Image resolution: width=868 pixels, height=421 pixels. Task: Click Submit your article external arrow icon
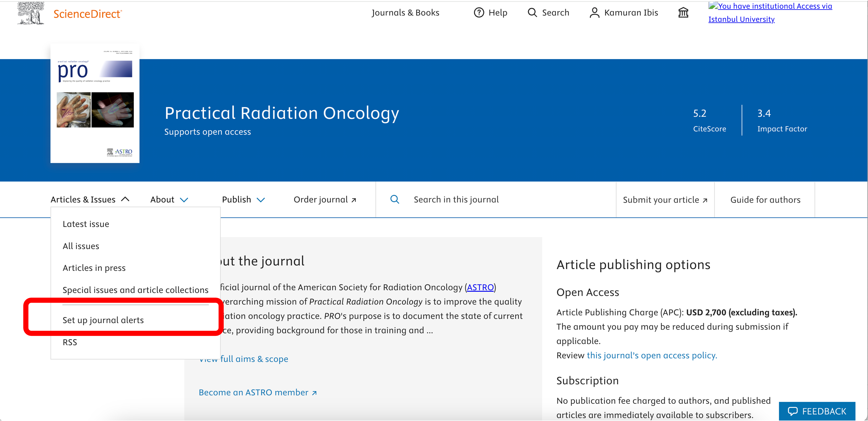[x=705, y=200]
